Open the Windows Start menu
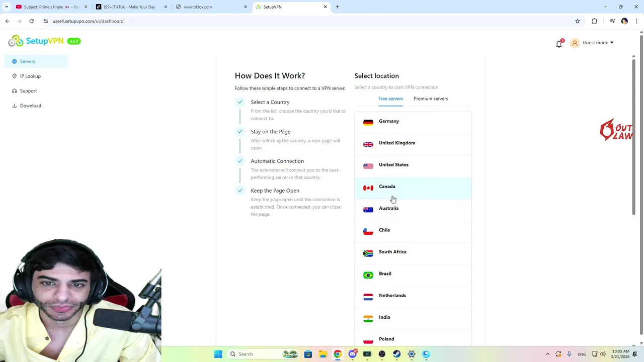The height and width of the screenshot is (362, 644). coord(218,354)
